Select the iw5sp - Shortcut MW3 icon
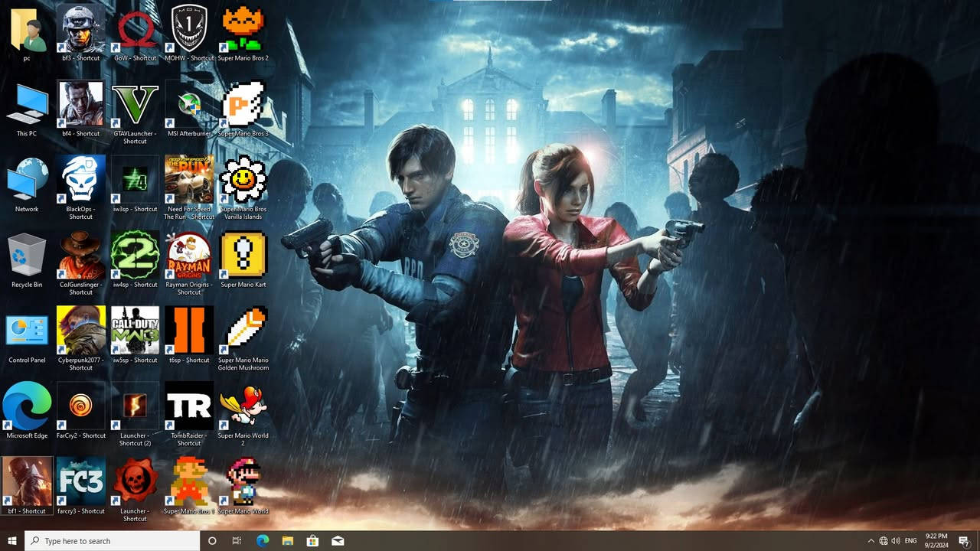 [136, 330]
